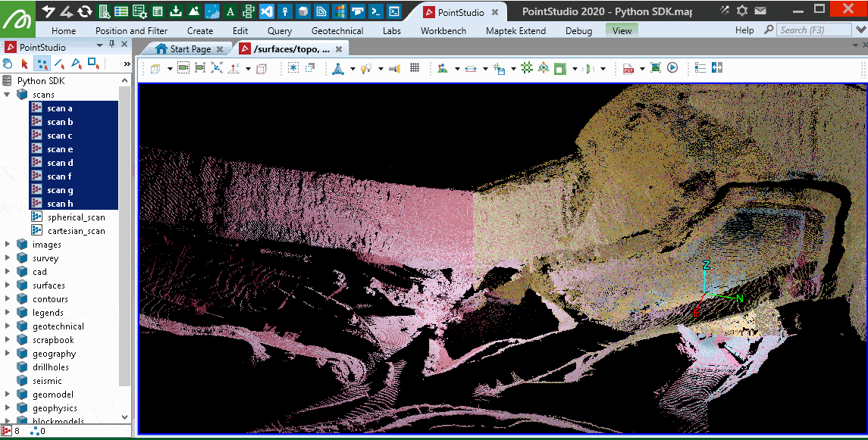Toggle the point selection mode tool

(42, 64)
